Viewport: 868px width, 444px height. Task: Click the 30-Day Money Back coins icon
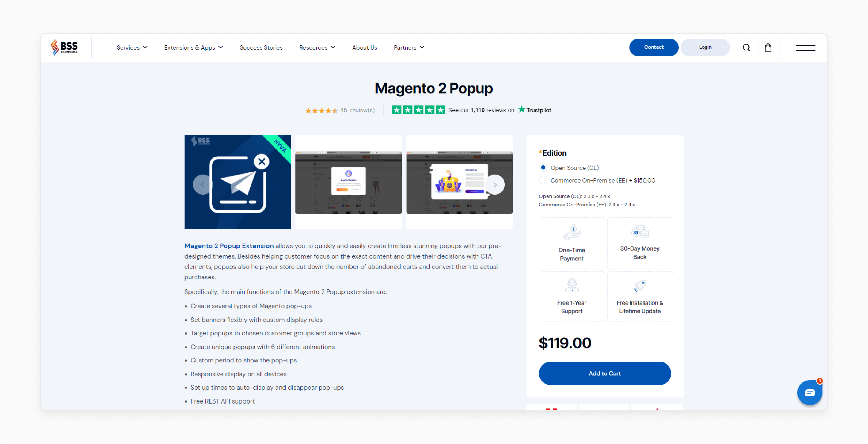click(x=640, y=231)
